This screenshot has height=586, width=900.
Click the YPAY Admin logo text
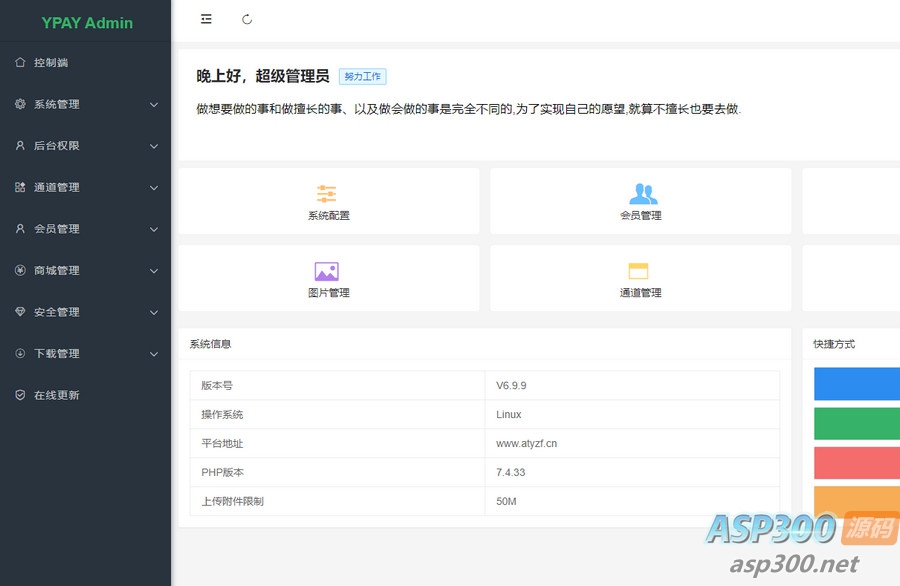tap(86, 22)
